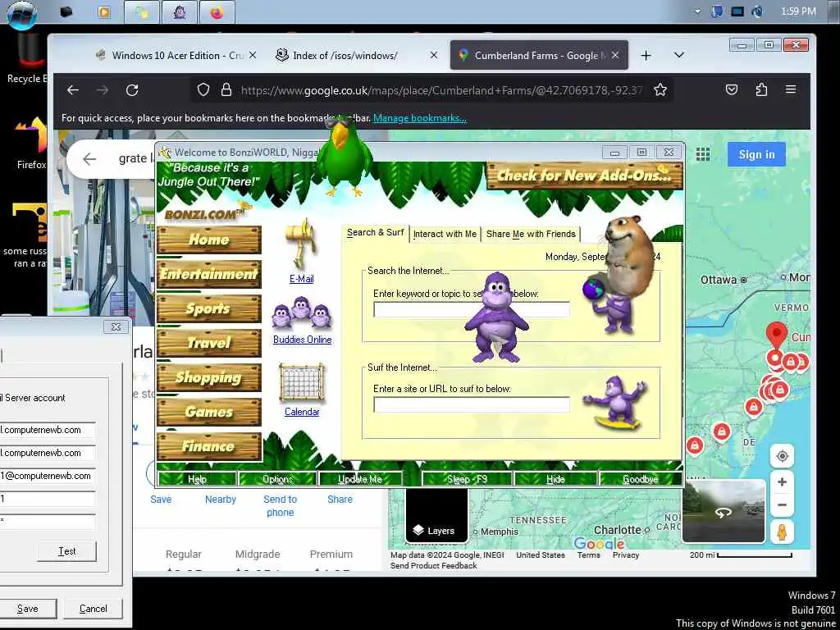This screenshot has width=840, height=630.
Task: Click the Sleep - F9 button
Action: point(467,479)
